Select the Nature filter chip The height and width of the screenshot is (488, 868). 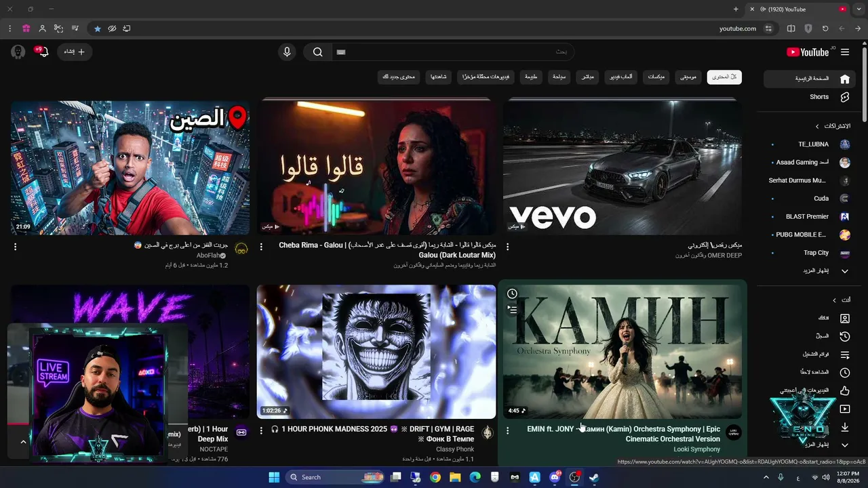(x=531, y=77)
